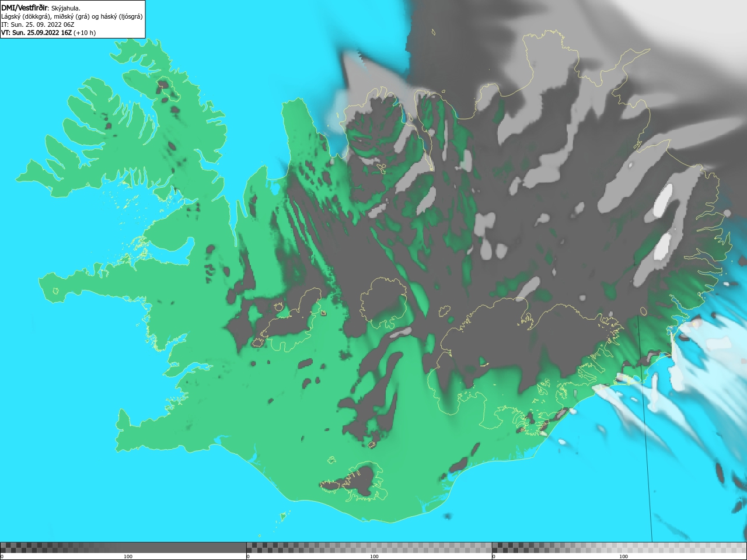
Task: Click the light gray high-cloud colour scale bar
Action: [x=619, y=548]
